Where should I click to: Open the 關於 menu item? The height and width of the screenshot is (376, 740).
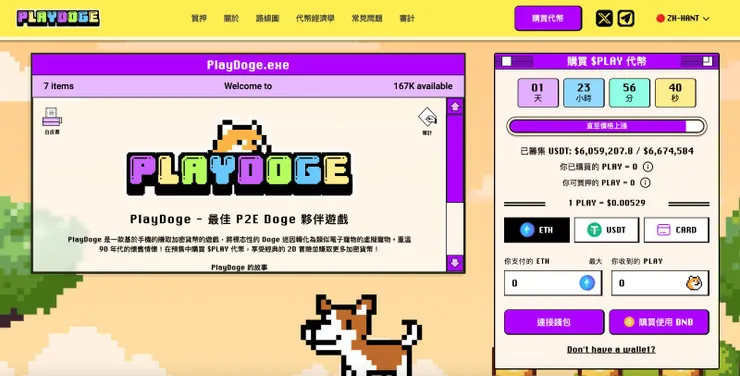coord(231,18)
